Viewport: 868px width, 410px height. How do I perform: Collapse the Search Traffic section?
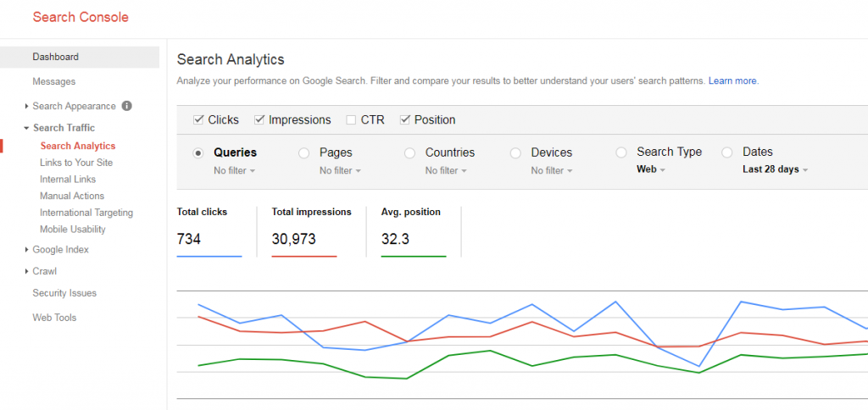coord(26,128)
